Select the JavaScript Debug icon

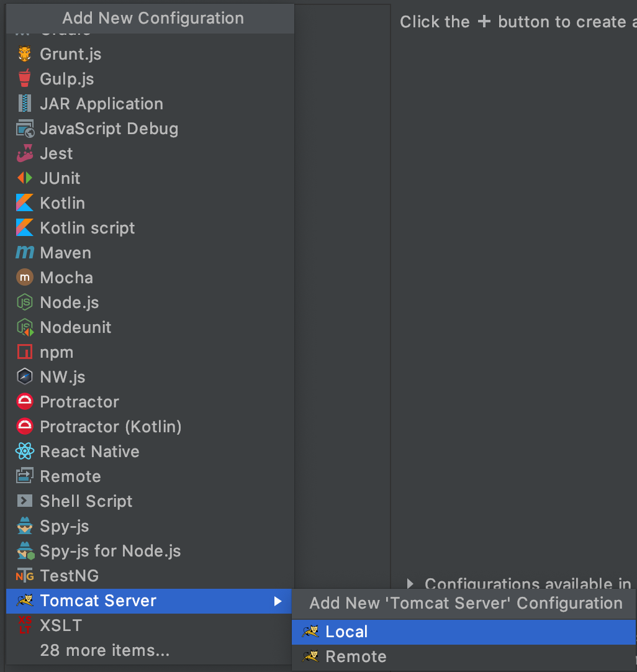[x=24, y=129]
